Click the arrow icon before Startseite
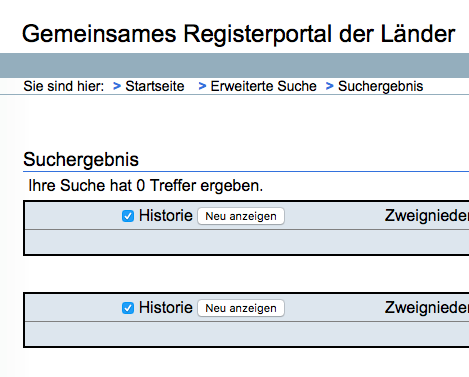The image size is (469, 377). tap(117, 86)
